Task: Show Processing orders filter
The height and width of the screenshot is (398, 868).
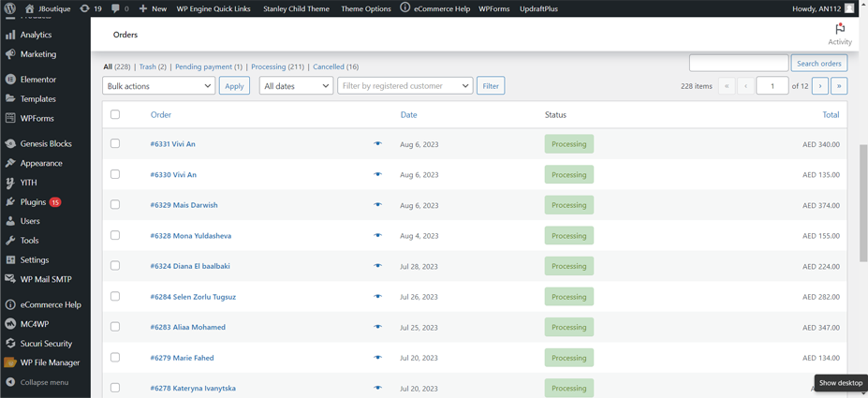Action: [269, 66]
